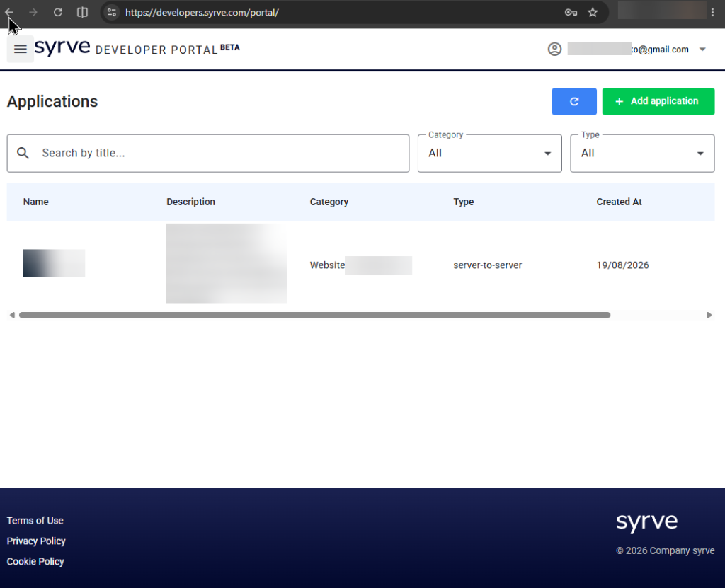Click the browser forward arrow
725x588 pixels.
coord(33,13)
